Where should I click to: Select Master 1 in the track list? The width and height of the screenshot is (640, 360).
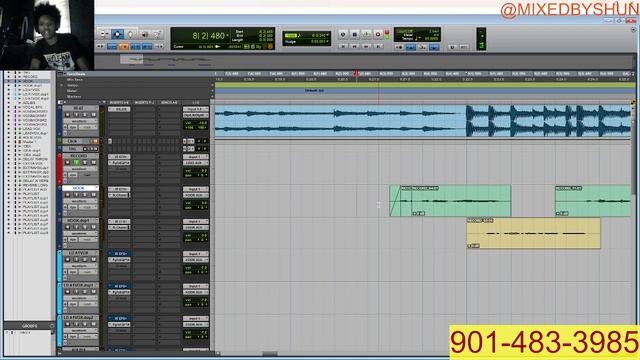[x=29, y=142]
